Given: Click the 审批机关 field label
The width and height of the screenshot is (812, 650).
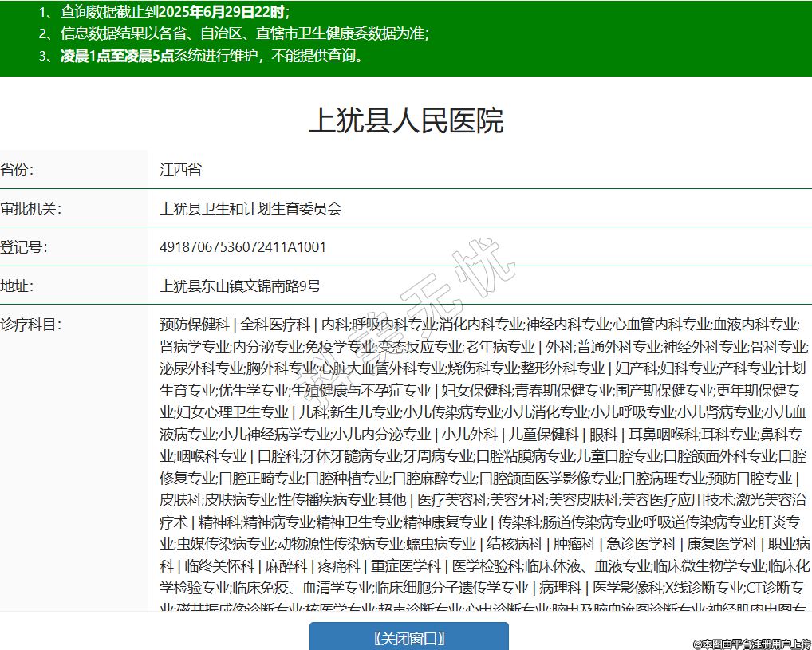Looking at the screenshot, I should (30, 209).
